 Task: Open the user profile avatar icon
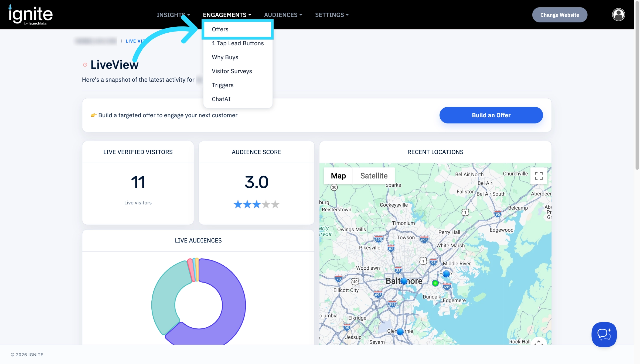click(x=618, y=15)
